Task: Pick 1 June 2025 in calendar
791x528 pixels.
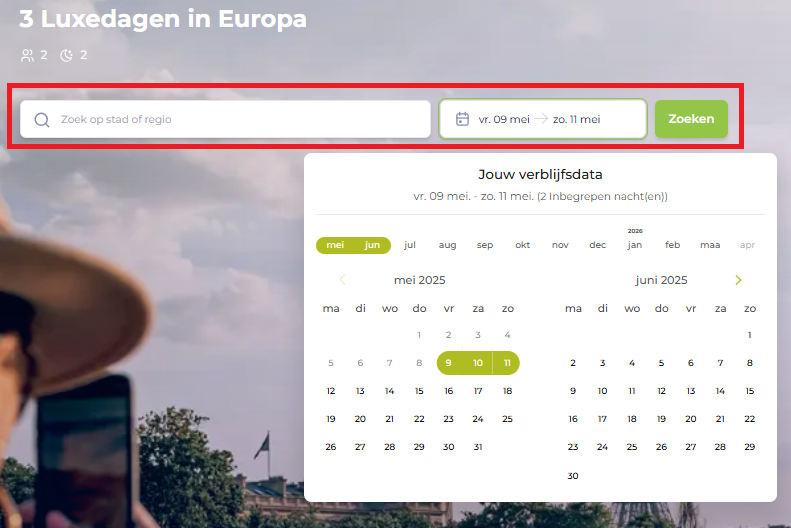Action: point(749,335)
